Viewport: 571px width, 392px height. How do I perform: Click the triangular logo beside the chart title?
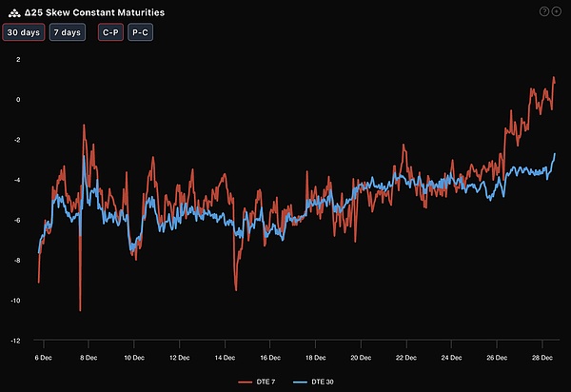pos(12,12)
